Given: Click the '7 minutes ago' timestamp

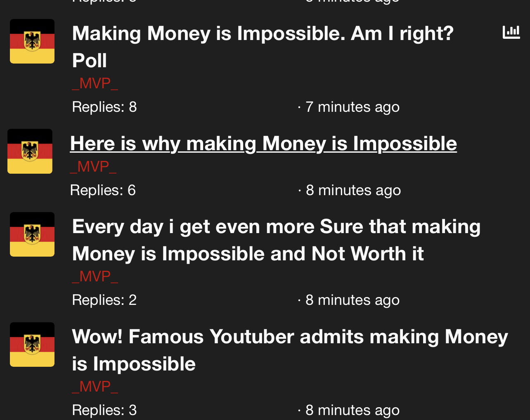Looking at the screenshot, I should click(x=353, y=107).
